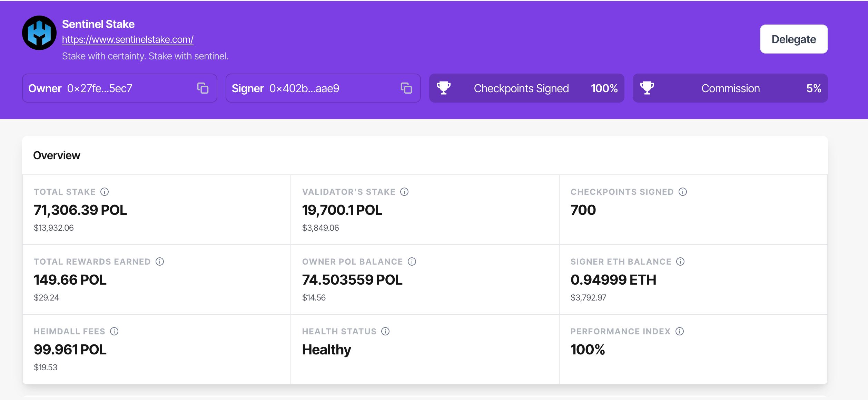Click the Validator's Stake info icon
Screen dimensions: 868x400
[404, 192]
